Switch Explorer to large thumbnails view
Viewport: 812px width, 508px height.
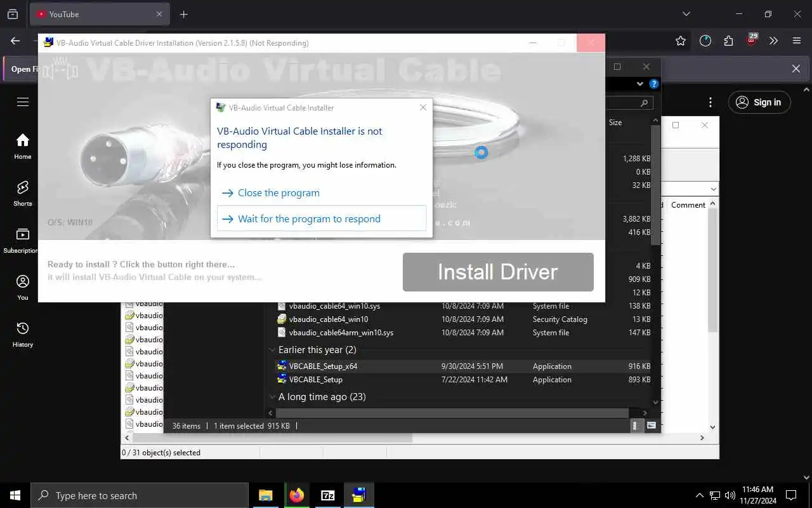tap(652, 426)
